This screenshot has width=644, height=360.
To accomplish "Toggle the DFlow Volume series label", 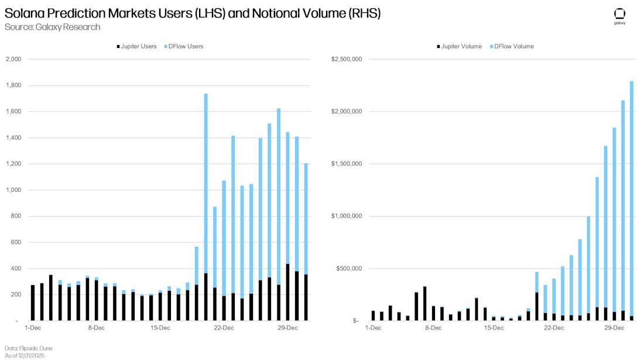I will tap(513, 46).
